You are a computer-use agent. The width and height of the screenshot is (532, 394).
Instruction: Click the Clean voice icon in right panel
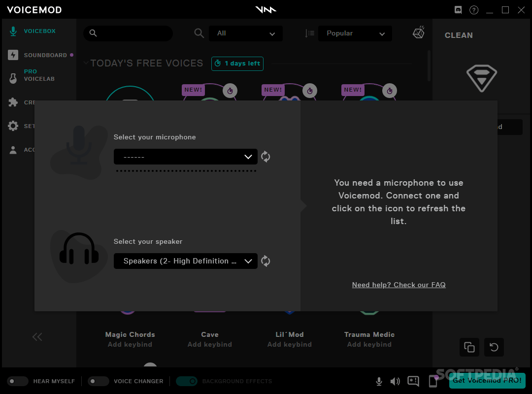click(481, 78)
